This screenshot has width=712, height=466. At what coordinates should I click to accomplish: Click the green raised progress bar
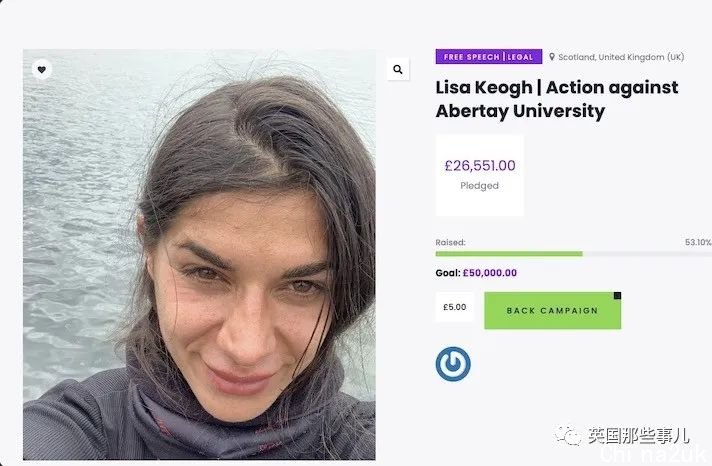tap(509, 254)
